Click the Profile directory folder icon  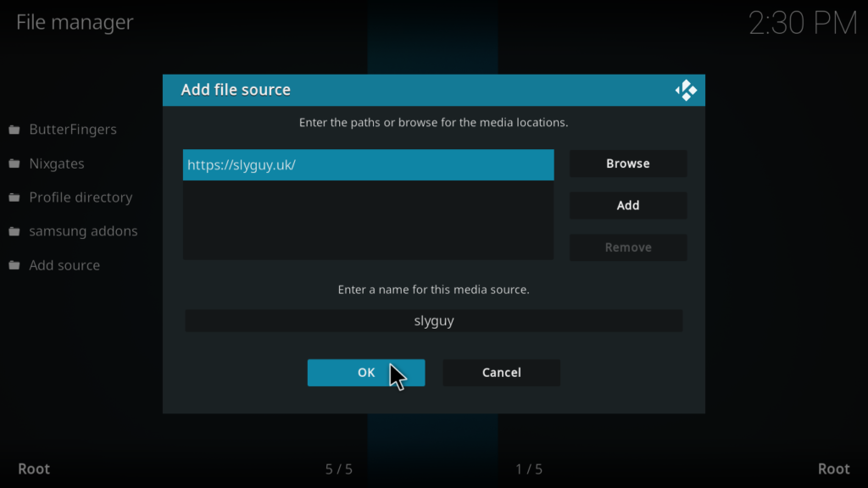click(x=14, y=197)
